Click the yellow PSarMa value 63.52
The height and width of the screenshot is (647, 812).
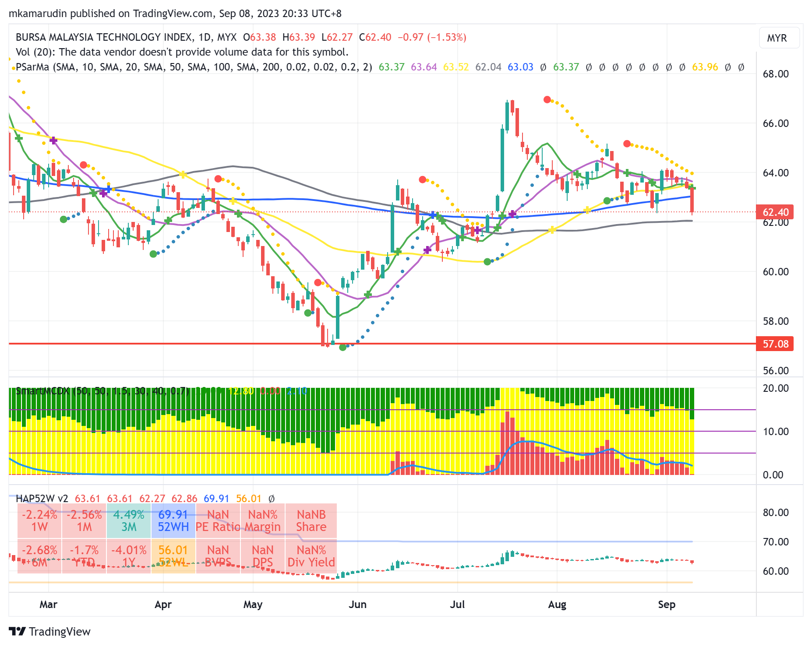pos(456,67)
